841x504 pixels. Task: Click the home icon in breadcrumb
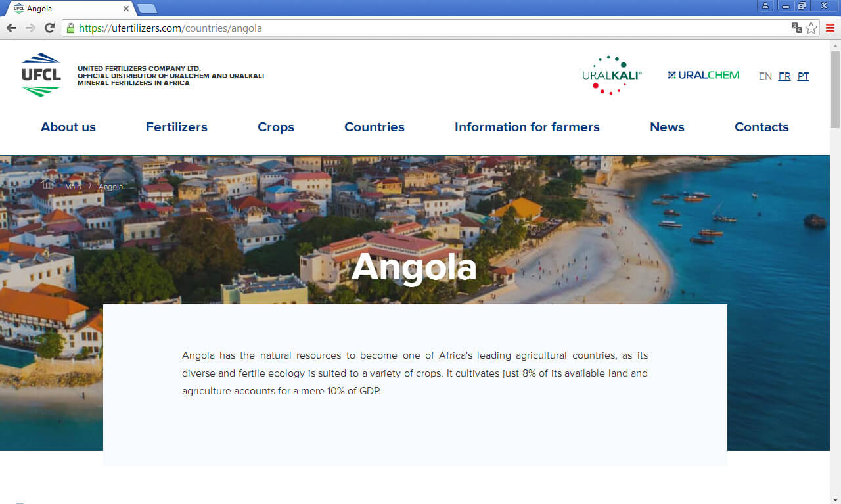pos(48,183)
